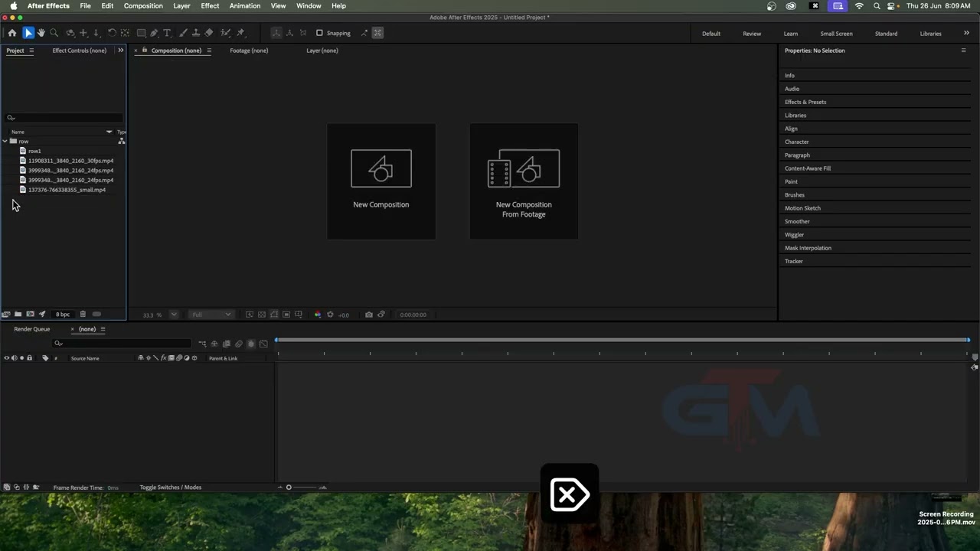Click the Interpret Footage icon in Project panel
Screen dimensions: 980x551
(6, 315)
